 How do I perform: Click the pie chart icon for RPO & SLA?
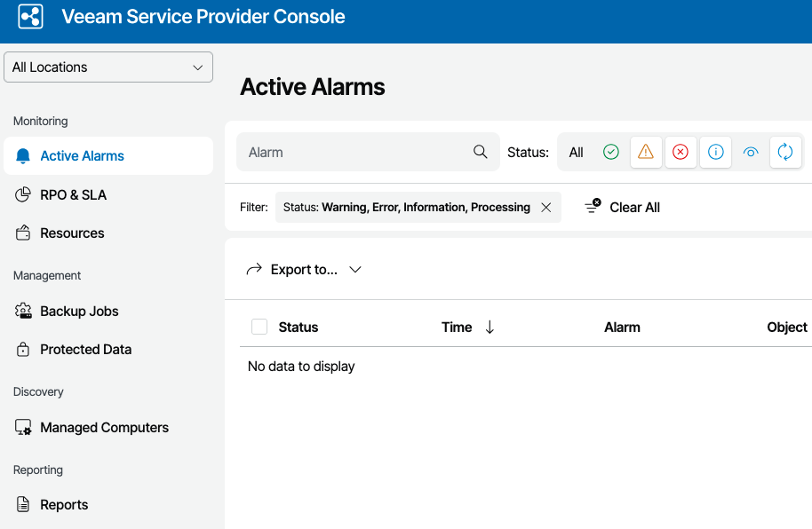(23, 194)
